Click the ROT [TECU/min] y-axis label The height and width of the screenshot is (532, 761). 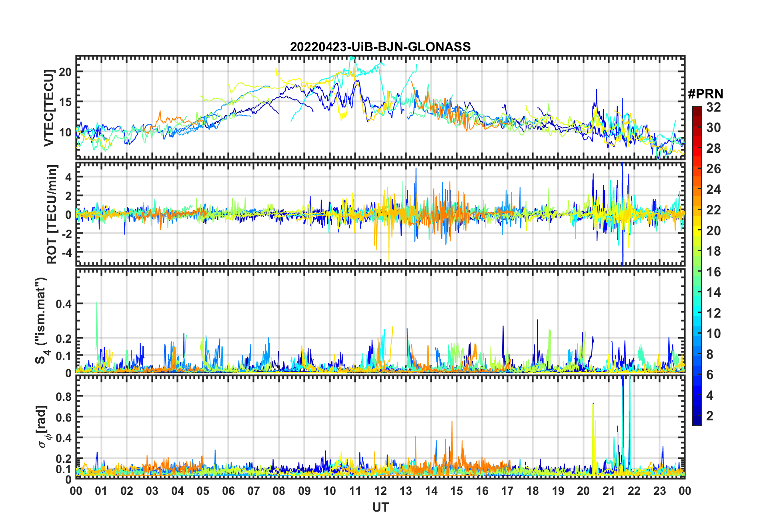click(x=52, y=214)
